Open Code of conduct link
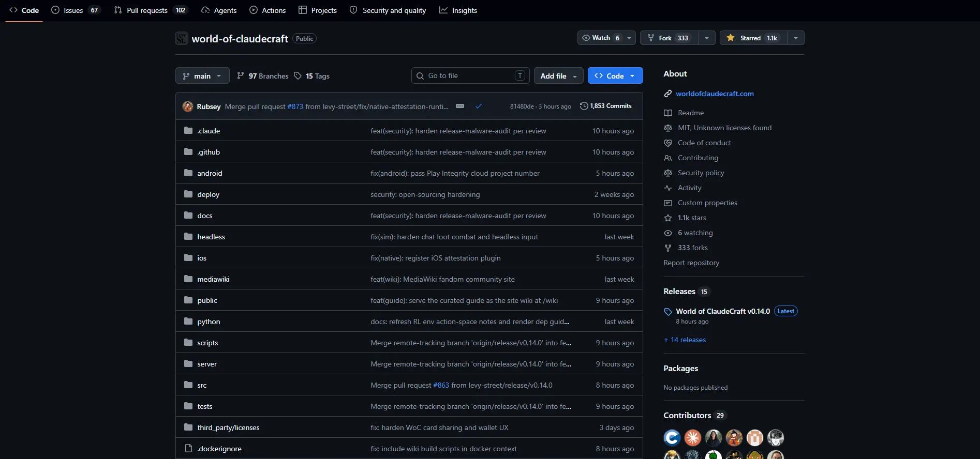 (x=704, y=143)
